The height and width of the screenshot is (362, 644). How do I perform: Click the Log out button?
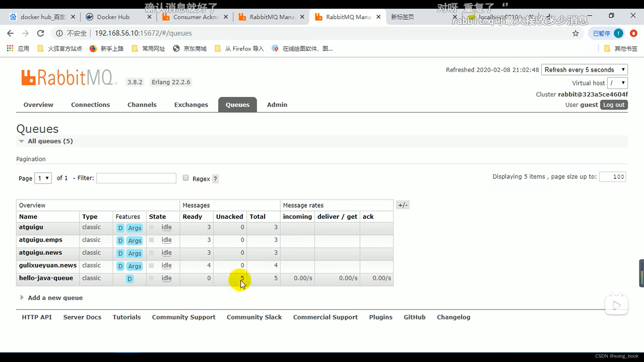(614, 105)
